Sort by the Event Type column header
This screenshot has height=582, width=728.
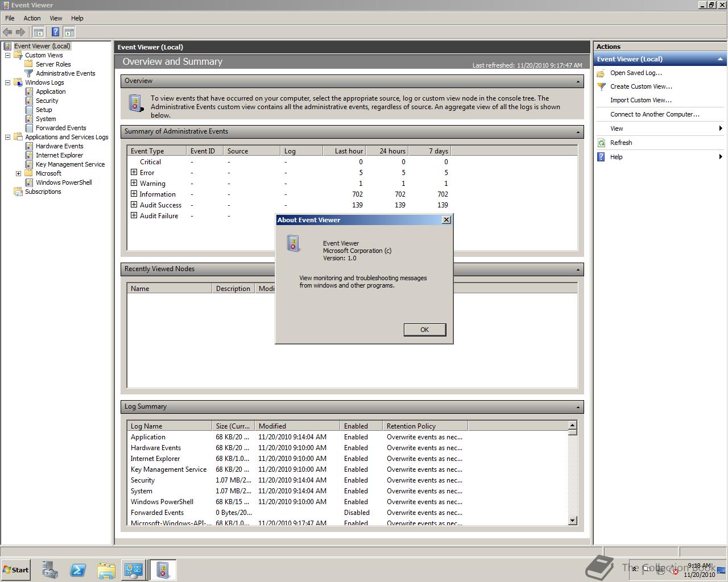coord(156,151)
